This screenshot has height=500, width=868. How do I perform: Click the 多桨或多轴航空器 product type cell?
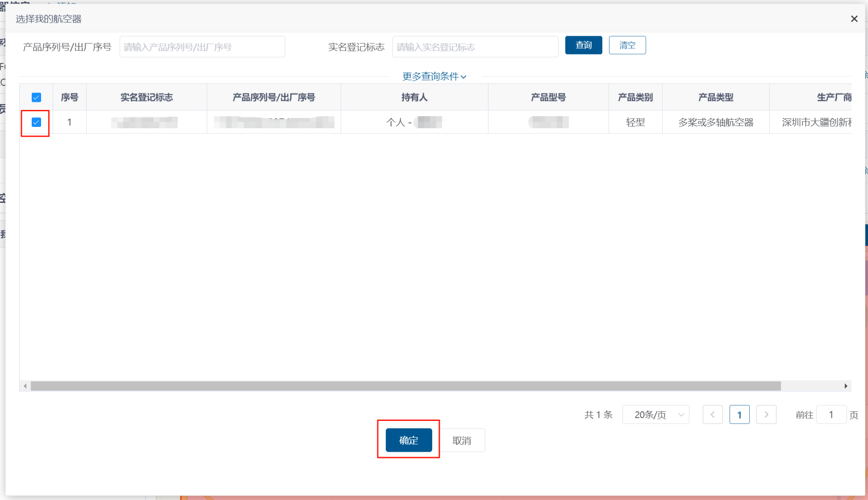pos(716,122)
